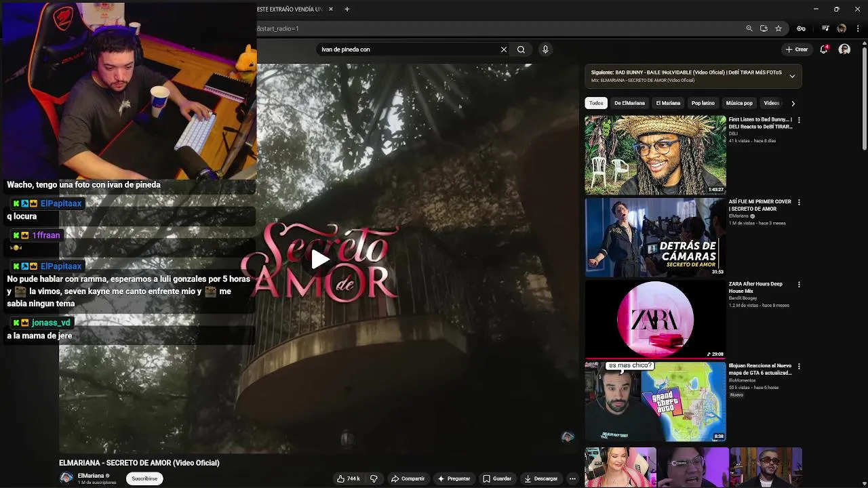Open the 'Bandit Boogey' channel name
868x488 pixels.
[x=743, y=298]
